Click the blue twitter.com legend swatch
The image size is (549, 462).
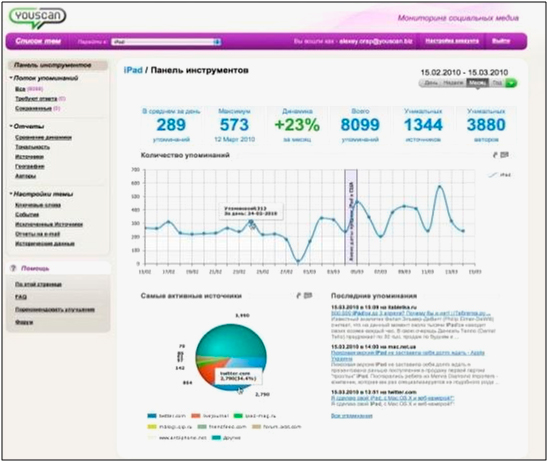[152, 416]
